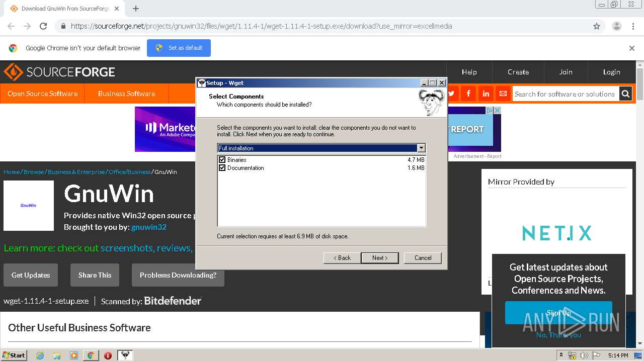Open the Join page
This screenshot has width=644, height=362.
tap(566, 72)
